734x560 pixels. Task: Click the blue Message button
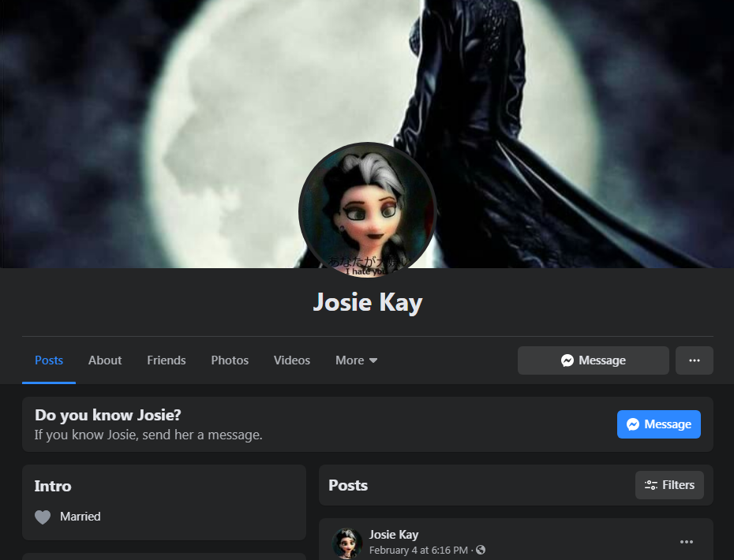pyautogui.click(x=659, y=424)
